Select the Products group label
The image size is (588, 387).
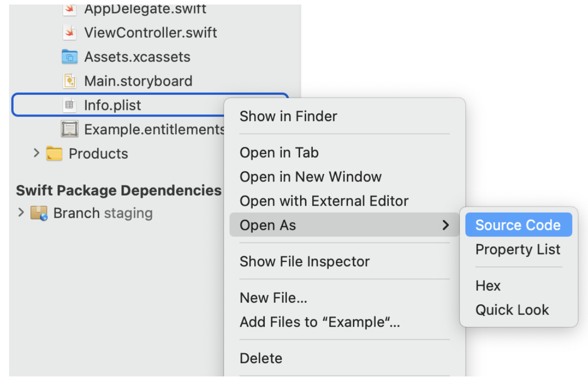(98, 154)
